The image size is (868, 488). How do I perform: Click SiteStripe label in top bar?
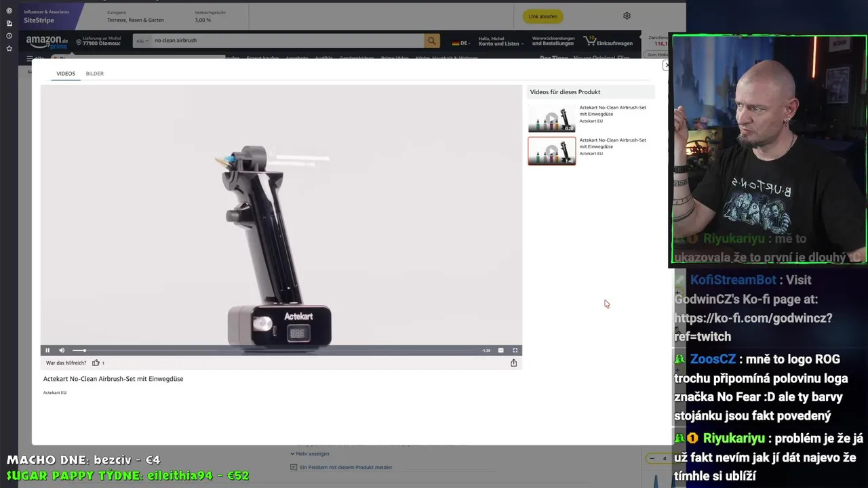point(39,20)
